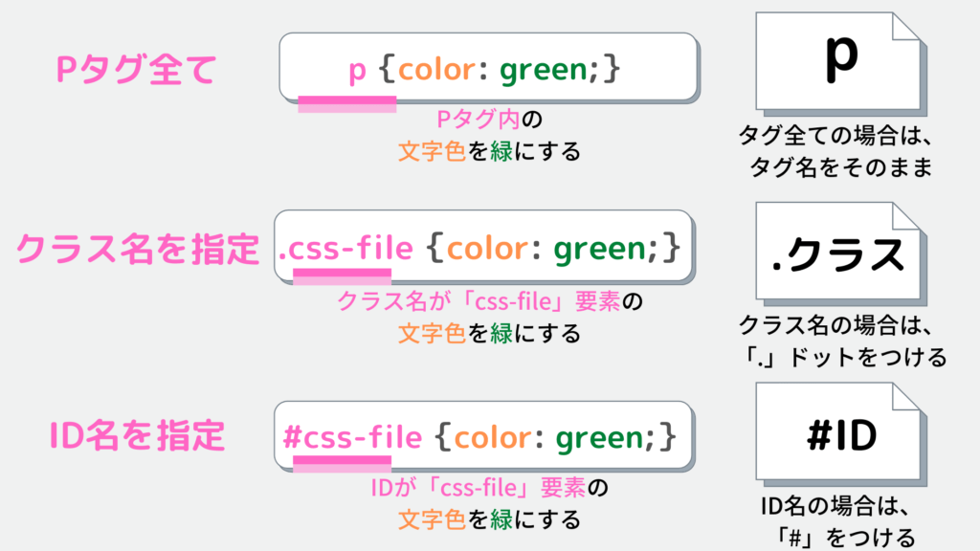Screen dimensions: 980x551
Task: Click the 'クラス名を指定' heading
Action: [x=137, y=249]
